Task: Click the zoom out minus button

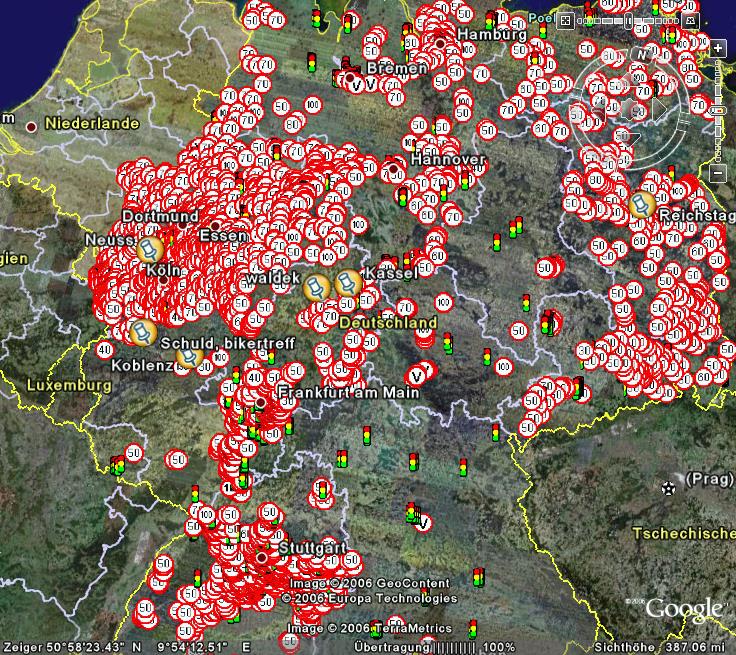Action: click(718, 174)
